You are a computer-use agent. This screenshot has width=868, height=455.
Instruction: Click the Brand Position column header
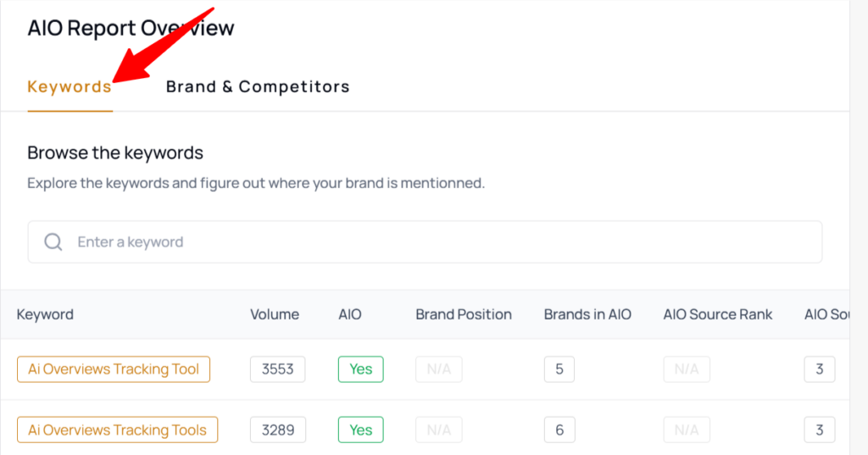pos(464,314)
